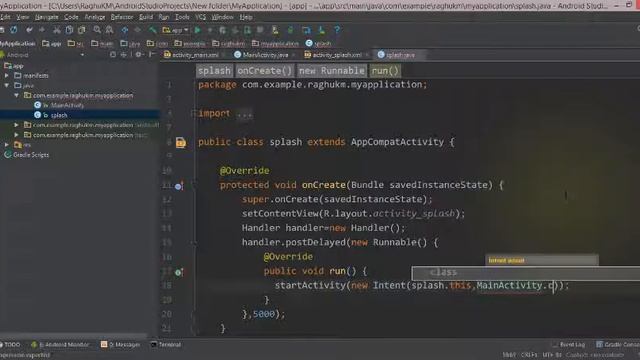Open project panel settings gear
640x360 pixels.
[138, 54]
